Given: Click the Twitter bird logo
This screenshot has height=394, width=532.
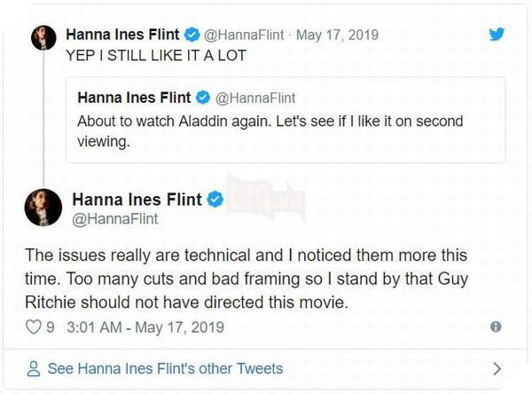Looking at the screenshot, I should (x=497, y=35).
